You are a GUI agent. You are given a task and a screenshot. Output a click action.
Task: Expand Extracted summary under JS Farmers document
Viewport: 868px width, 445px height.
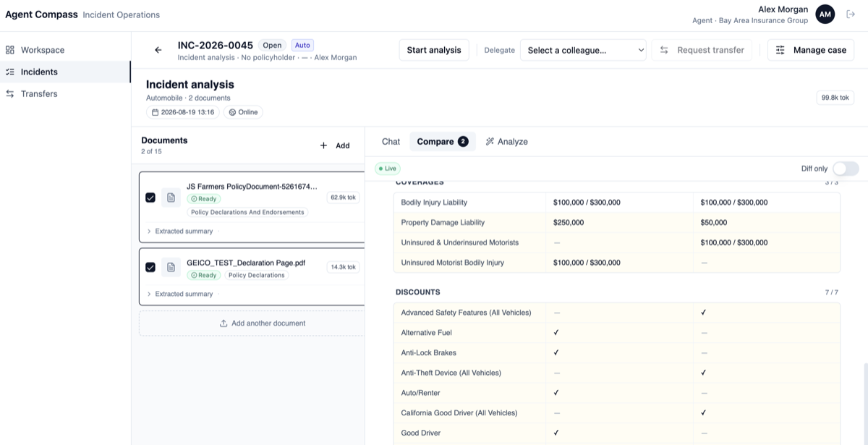180,232
